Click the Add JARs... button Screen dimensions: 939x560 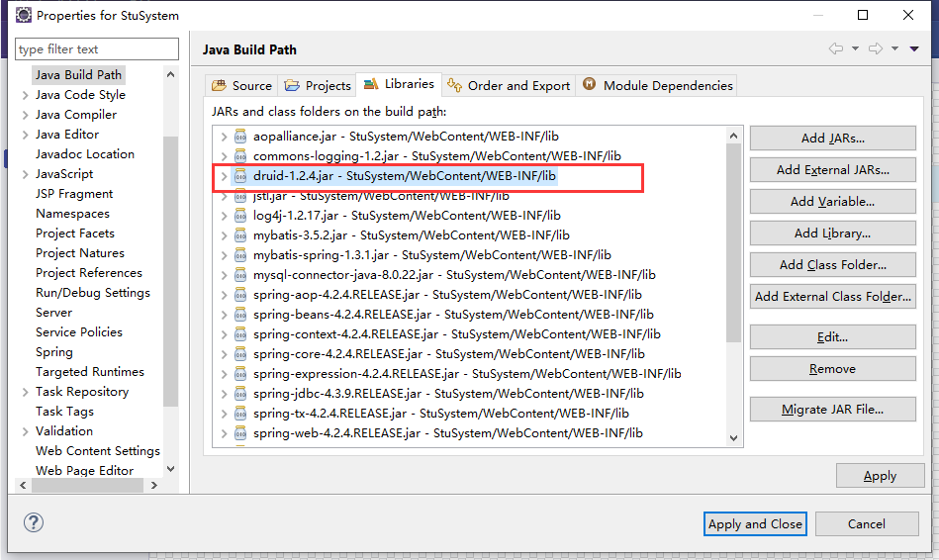[832, 139]
